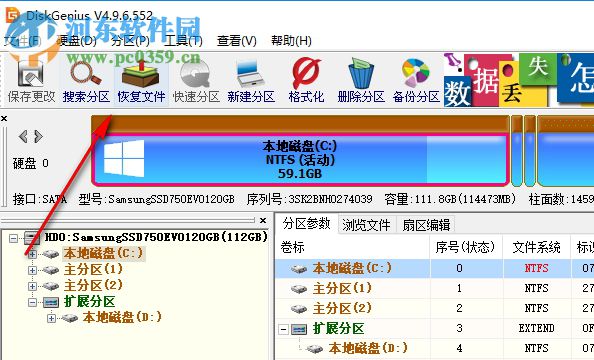
Task: Click the Quick Partition (快速分区) icon
Action: point(196,81)
